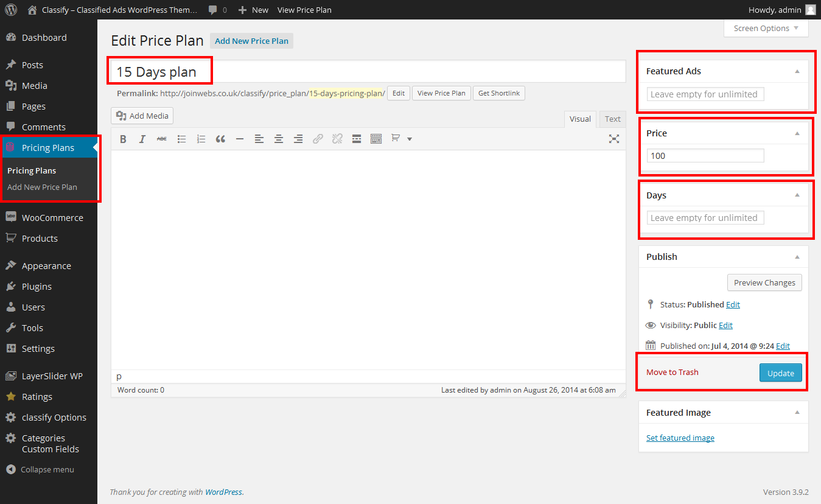821x504 pixels.
Task: Click Add Media button
Action: click(x=142, y=116)
